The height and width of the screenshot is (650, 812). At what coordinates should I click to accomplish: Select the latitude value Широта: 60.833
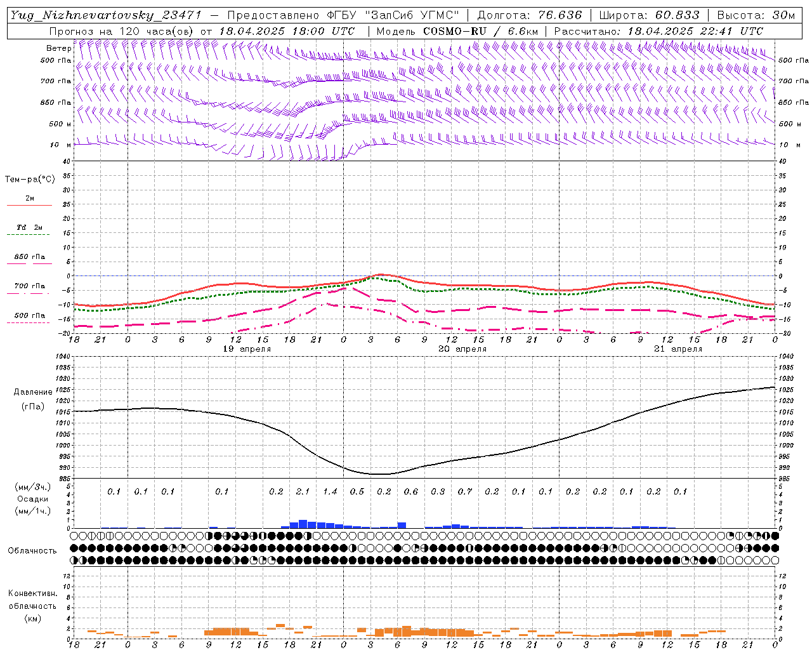click(x=648, y=15)
